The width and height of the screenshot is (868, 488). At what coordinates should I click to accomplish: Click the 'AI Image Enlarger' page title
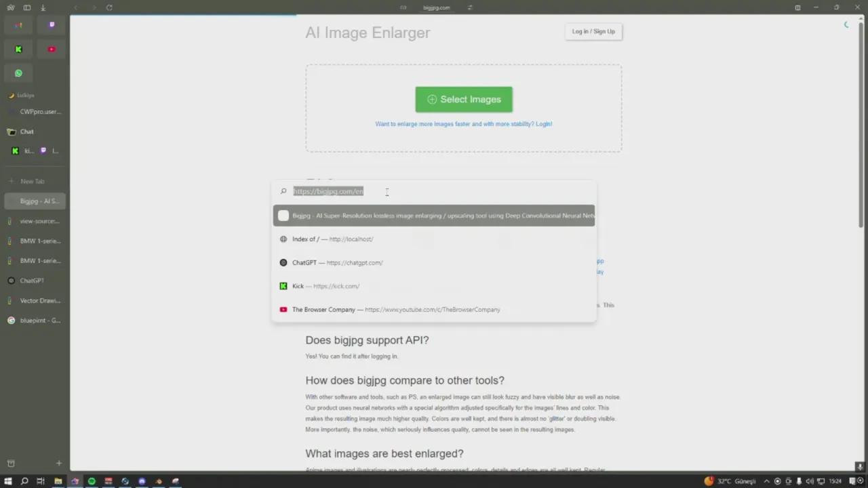click(368, 33)
